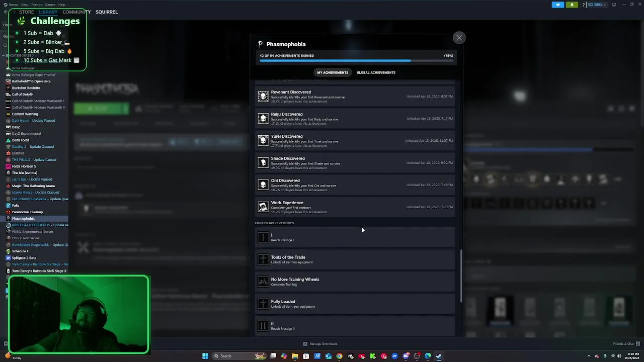Click the Work Experience achievement title
This screenshot has height=362, width=644.
[287, 203]
